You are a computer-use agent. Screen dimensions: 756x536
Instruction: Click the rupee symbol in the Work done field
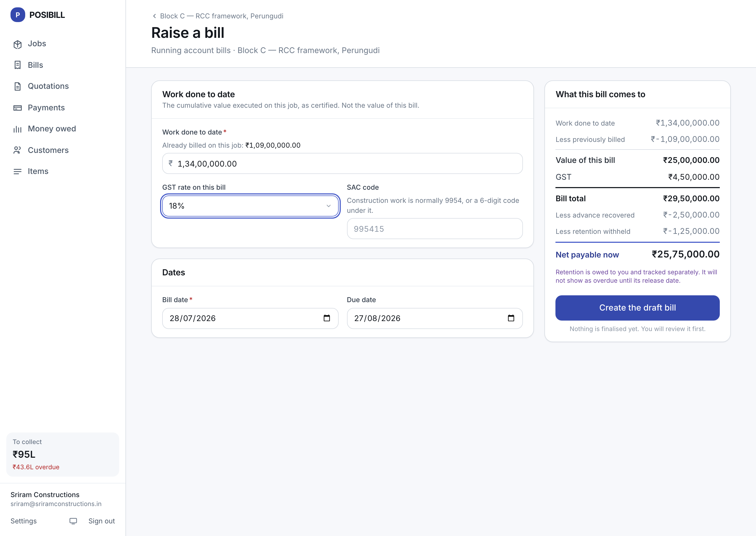(x=171, y=163)
